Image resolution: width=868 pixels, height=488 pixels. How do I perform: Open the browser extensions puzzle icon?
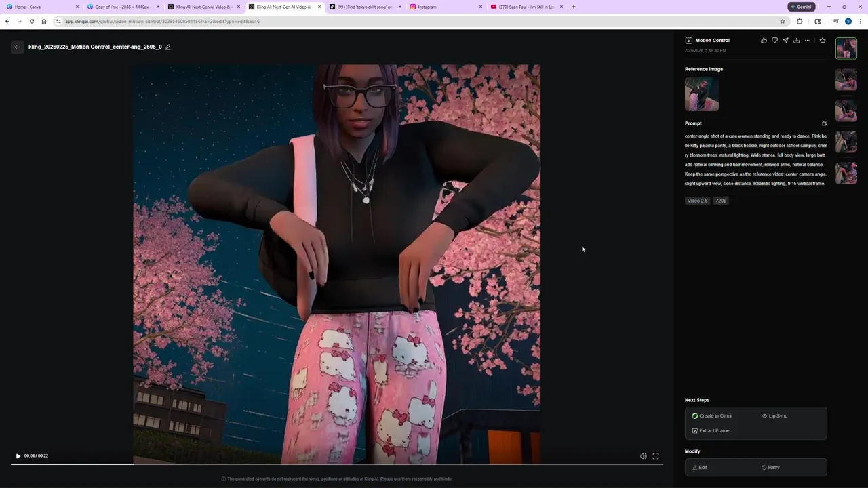(800, 21)
